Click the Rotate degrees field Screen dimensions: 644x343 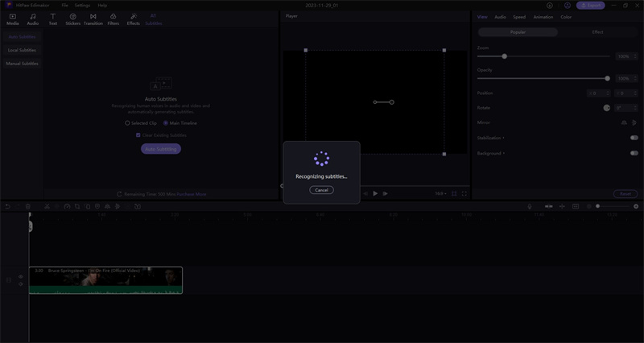626,108
